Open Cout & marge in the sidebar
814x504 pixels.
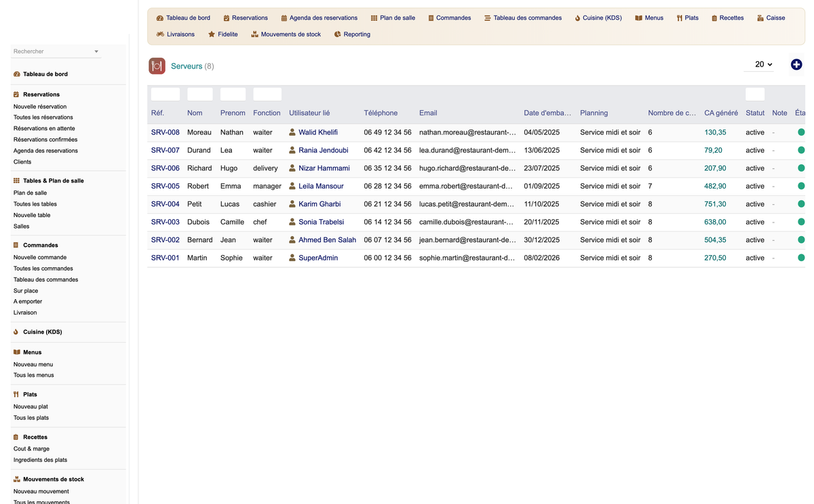pyautogui.click(x=31, y=449)
